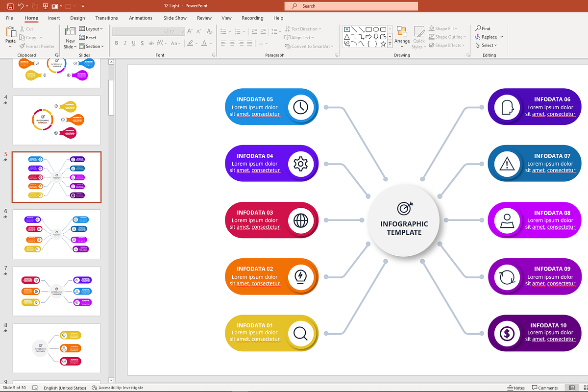588x392 pixels.
Task: Toggle Bold formatting
Action: 117,43
